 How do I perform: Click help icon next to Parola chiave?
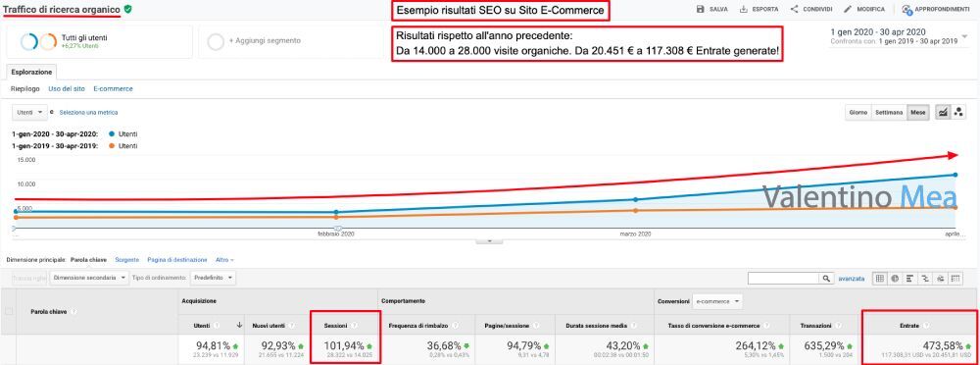pos(73,311)
